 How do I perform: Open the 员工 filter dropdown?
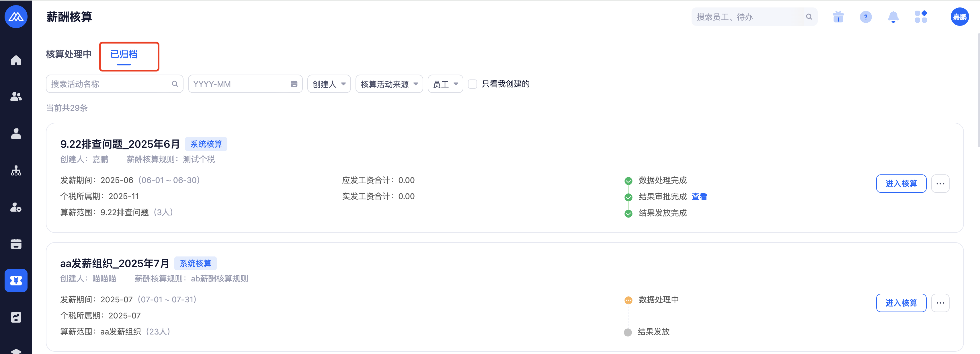(x=445, y=84)
